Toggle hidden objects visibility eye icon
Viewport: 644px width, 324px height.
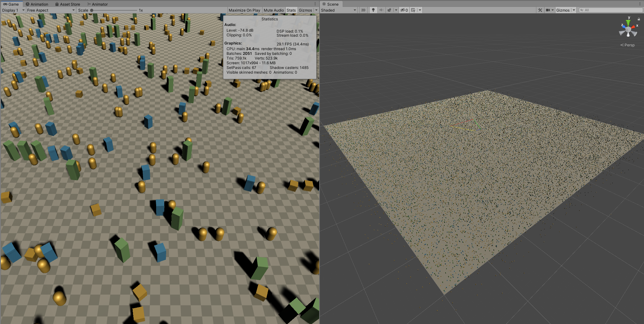[x=404, y=10]
